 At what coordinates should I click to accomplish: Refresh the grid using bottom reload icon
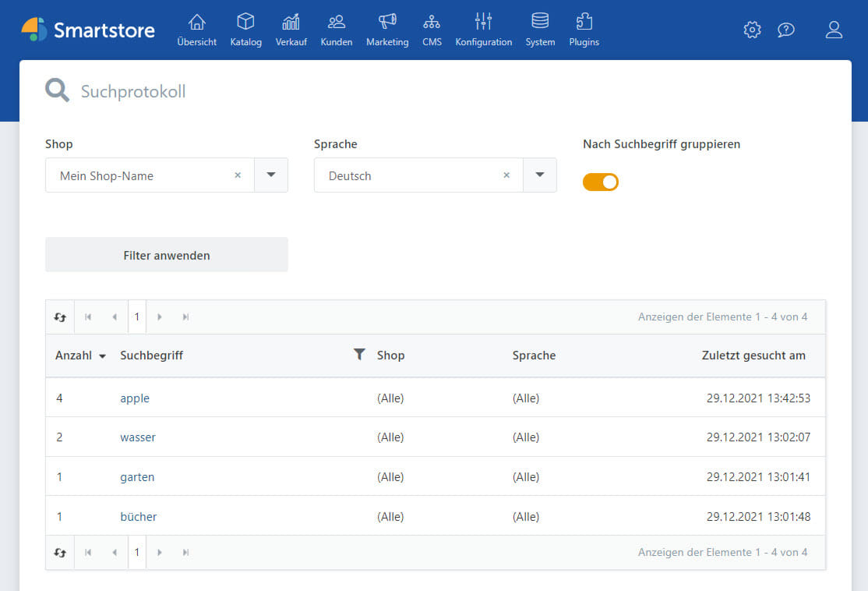click(x=60, y=553)
